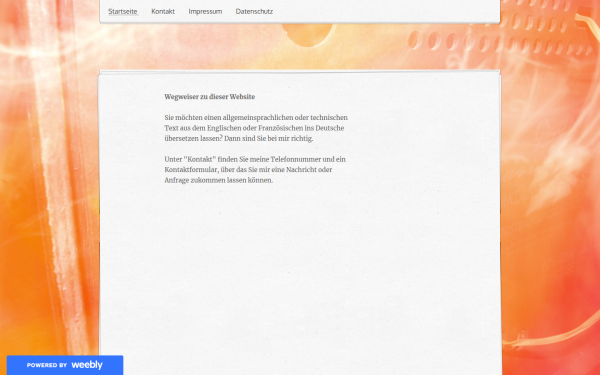Click the line 'Text aus dem Englischen oder Französischen ins Deutsche'
Viewport: 600px width, 375px height.
[254, 128]
